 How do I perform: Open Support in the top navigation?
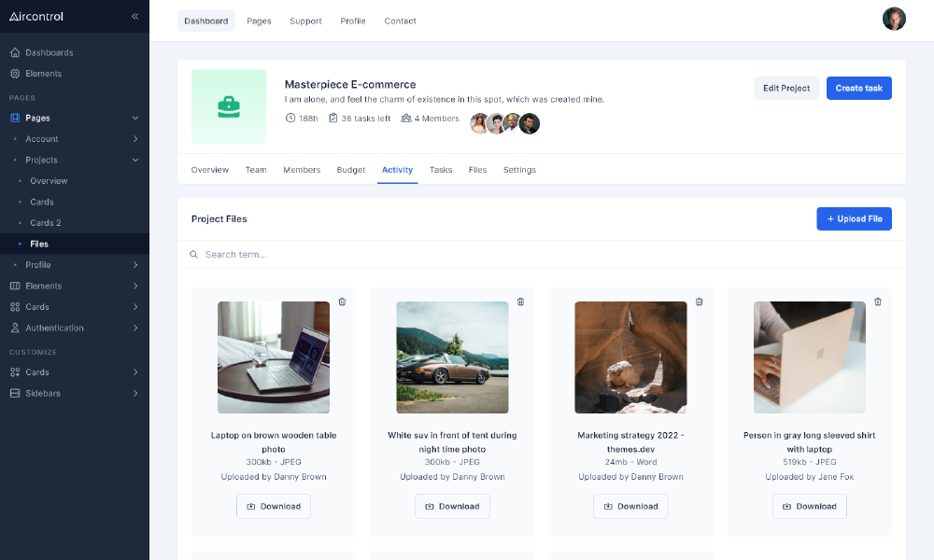(x=305, y=21)
